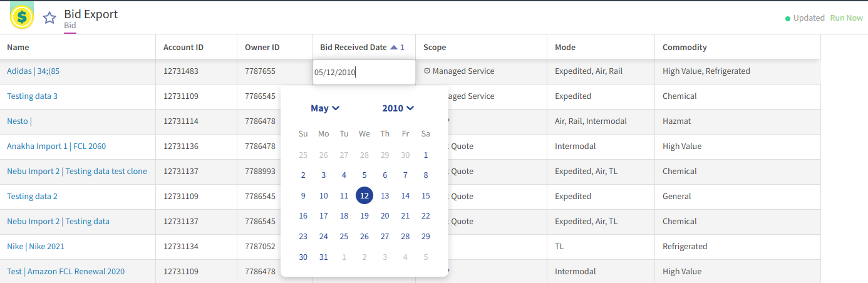The image size is (868, 283).
Task: Click the green dollar-sign app icon
Action: point(22,17)
